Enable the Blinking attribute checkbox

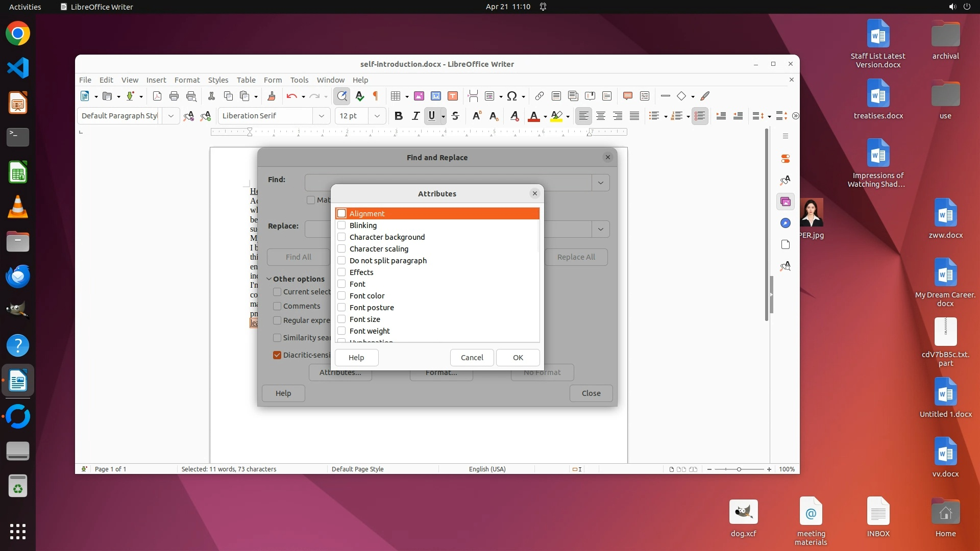(x=342, y=225)
